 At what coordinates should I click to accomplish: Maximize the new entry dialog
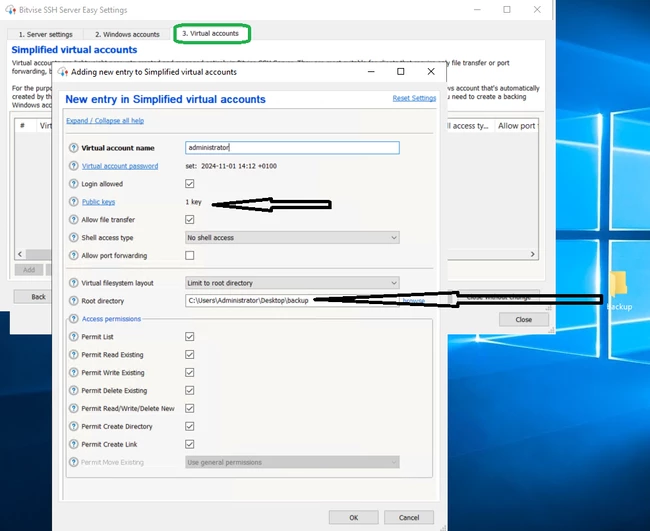coord(400,72)
